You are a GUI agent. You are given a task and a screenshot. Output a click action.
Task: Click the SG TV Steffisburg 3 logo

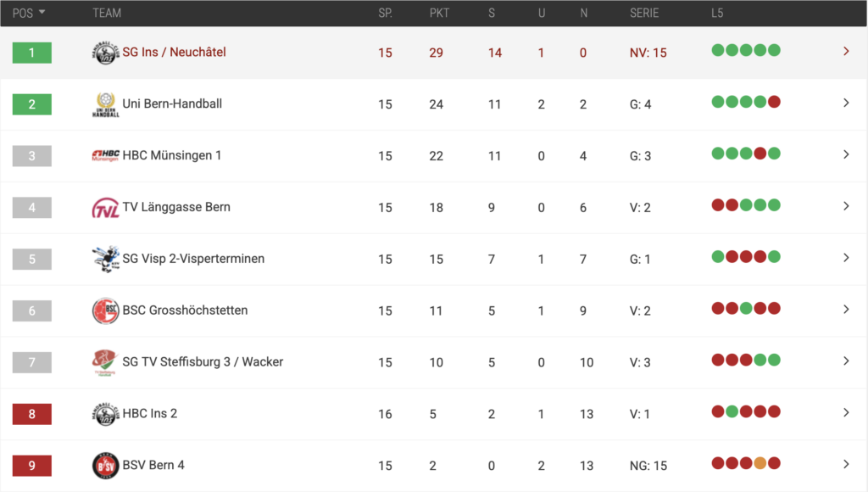point(106,362)
